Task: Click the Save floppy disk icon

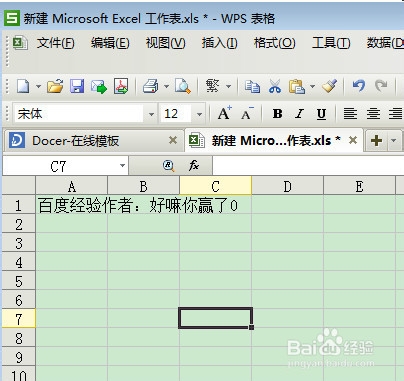Action: (x=77, y=86)
